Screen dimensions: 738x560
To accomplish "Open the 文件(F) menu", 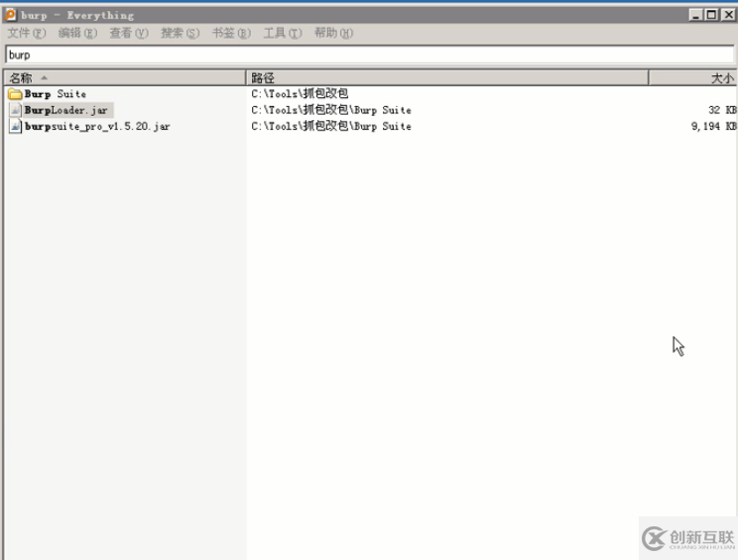I will point(27,33).
